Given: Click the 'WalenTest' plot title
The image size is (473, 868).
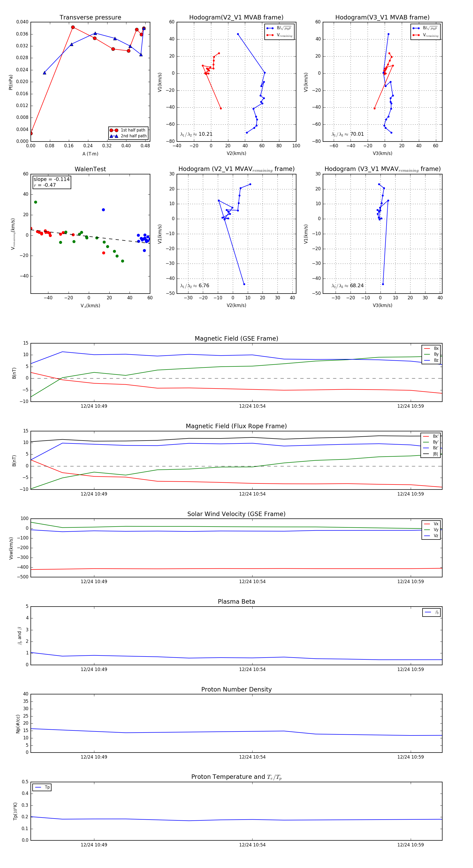Looking at the screenshot, I should point(90,169).
